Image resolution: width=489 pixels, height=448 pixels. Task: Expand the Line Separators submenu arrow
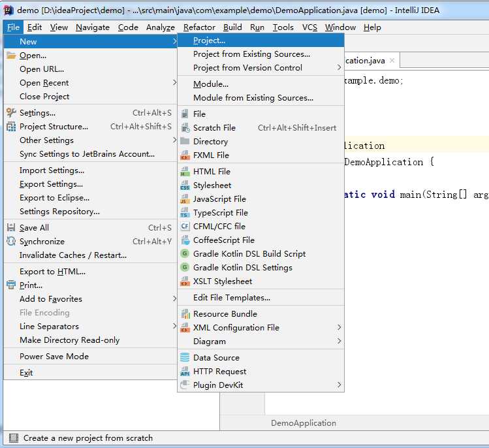(x=175, y=326)
